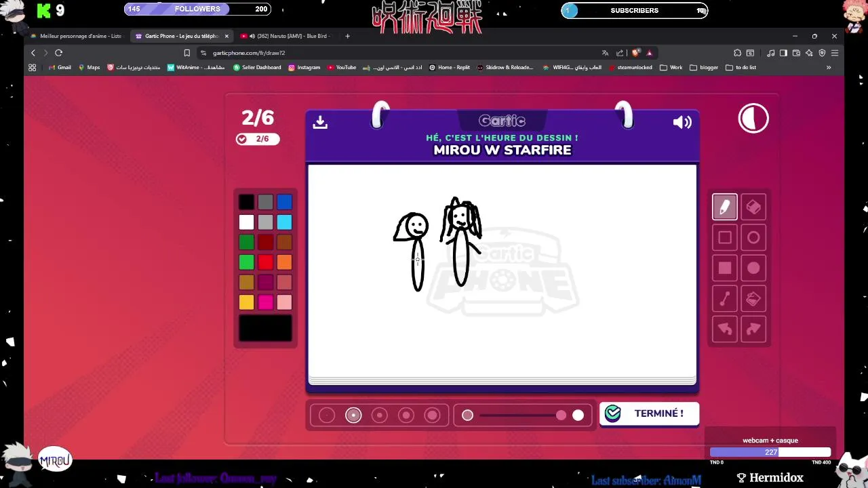Choose the fourth brush size
The height and width of the screenshot is (488, 868).
[406, 415]
